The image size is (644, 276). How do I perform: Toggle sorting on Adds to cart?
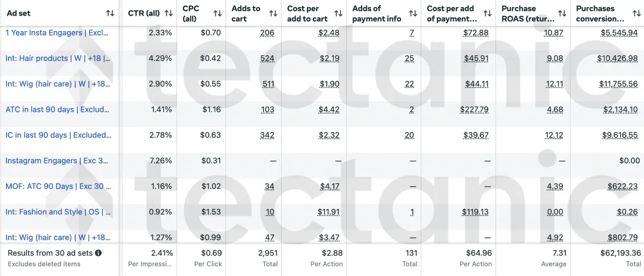click(x=273, y=13)
